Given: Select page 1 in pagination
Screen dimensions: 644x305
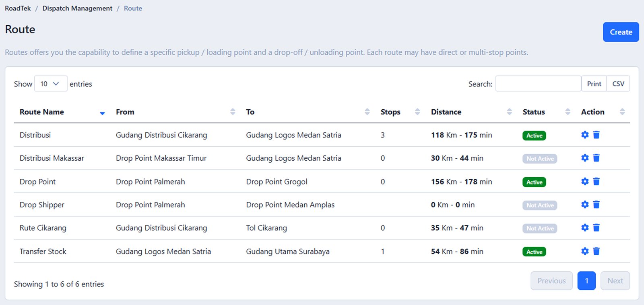Looking at the screenshot, I should pyautogui.click(x=586, y=281).
